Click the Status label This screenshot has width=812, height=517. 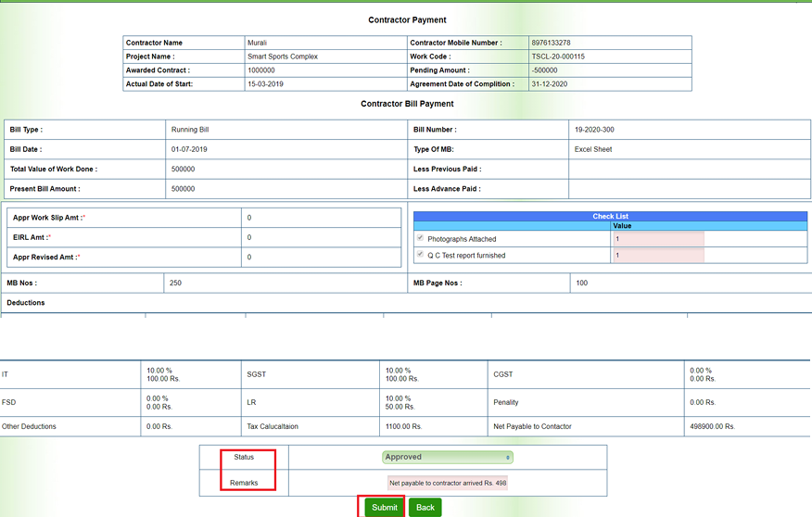pyautogui.click(x=244, y=457)
